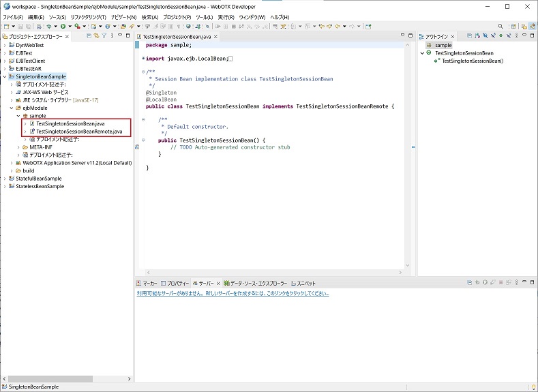Click the filter icon in Project Explorer
Image resolution: width=538 pixels, height=392 pixels.
click(x=104, y=35)
